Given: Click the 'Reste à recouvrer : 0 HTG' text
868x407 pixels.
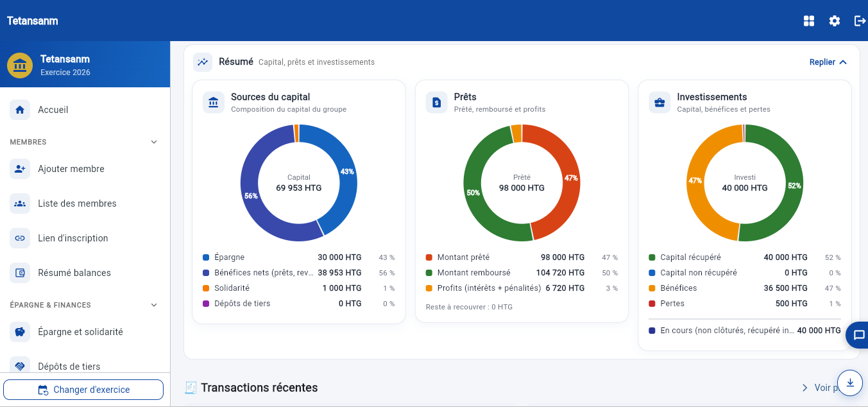Looking at the screenshot, I should pos(469,307).
